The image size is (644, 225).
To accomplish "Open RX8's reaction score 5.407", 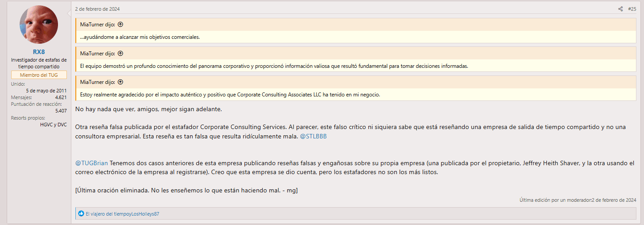I will [x=61, y=110].
